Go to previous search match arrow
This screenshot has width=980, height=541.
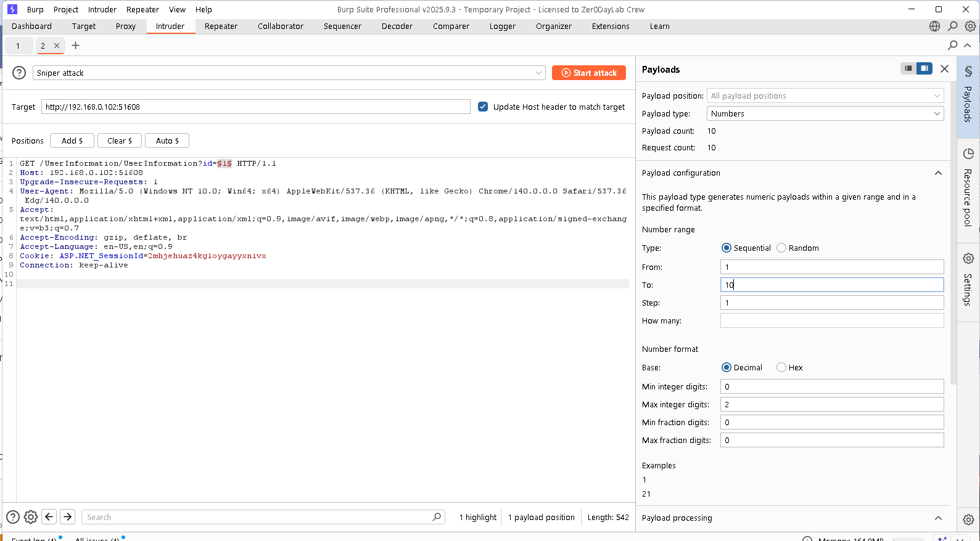tap(49, 516)
